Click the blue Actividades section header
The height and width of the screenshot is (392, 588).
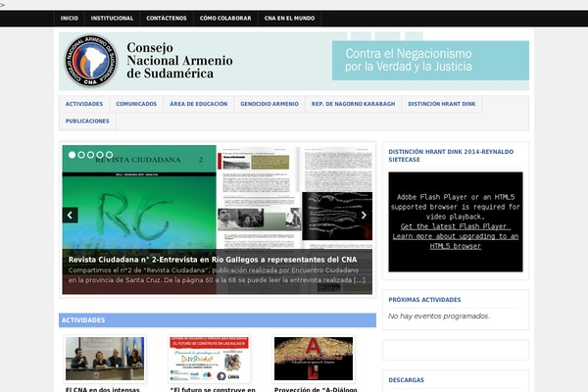[x=218, y=320]
